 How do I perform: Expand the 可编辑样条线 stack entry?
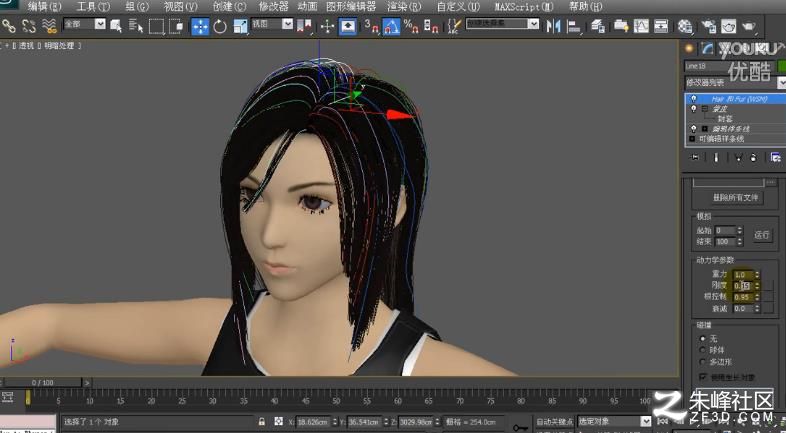pyautogui.click(x=692, y=139)
